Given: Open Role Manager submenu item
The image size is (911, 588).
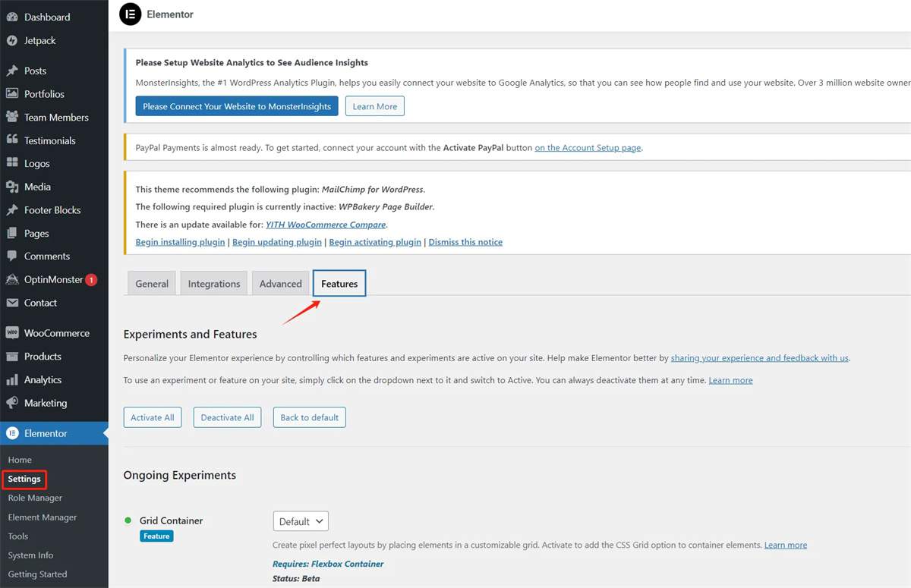Looking at the screenshot, I should pyautogui.click(x=35, y=498).
